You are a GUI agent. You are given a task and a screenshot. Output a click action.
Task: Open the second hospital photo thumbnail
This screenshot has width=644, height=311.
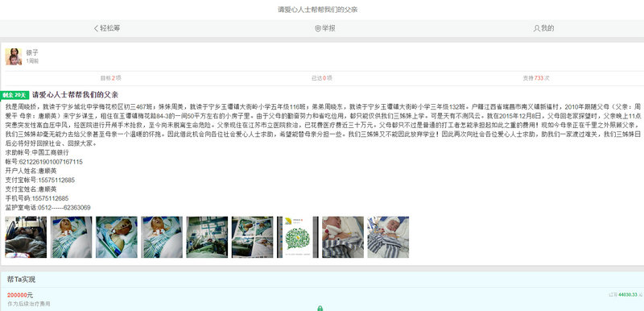tap(71, 237)
